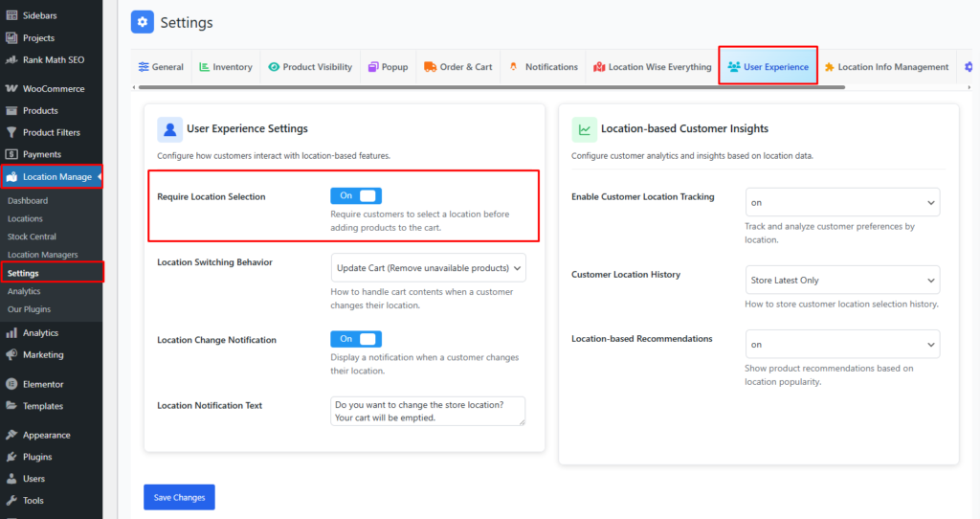This screenshot has height=519, width=980.
Task: Click the Save Changes button
Action: point(179,497)
